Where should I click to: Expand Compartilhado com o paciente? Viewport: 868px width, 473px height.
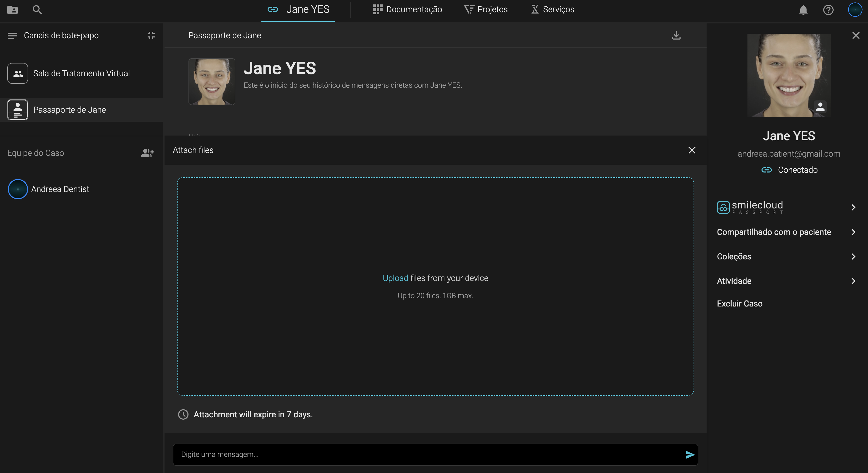[853, 232]
